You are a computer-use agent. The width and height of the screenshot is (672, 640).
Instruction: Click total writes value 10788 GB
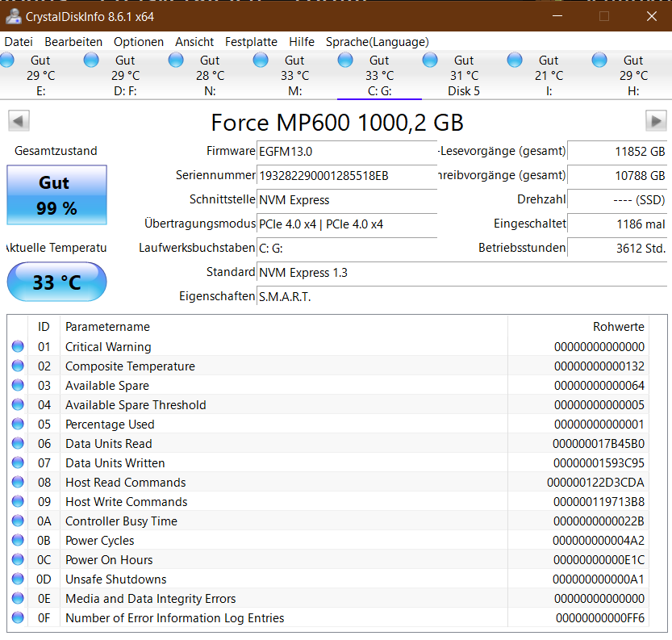[617, 176]
